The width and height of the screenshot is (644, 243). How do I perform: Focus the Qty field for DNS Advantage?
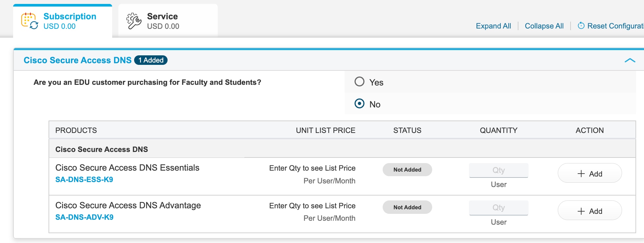coord(498,208)
